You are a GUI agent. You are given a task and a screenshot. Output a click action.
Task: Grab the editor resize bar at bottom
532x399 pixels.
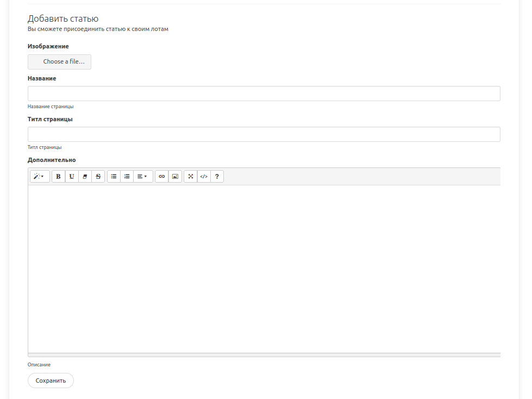pyautogui.click(x=264, y=355)
